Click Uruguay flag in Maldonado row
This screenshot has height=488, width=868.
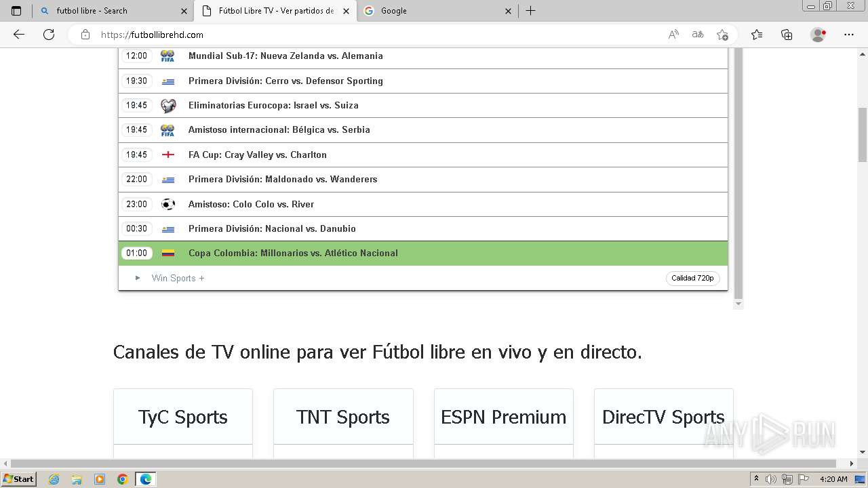tap(168, 180)
